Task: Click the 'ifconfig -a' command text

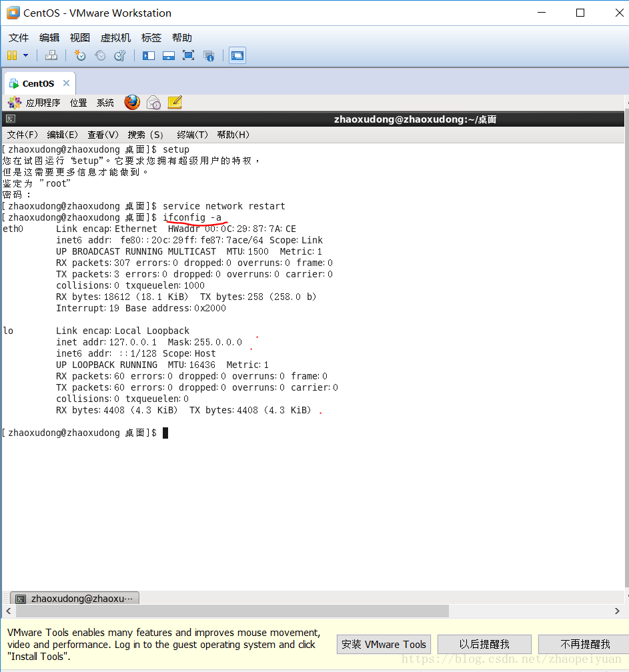Action: (192, 217)
